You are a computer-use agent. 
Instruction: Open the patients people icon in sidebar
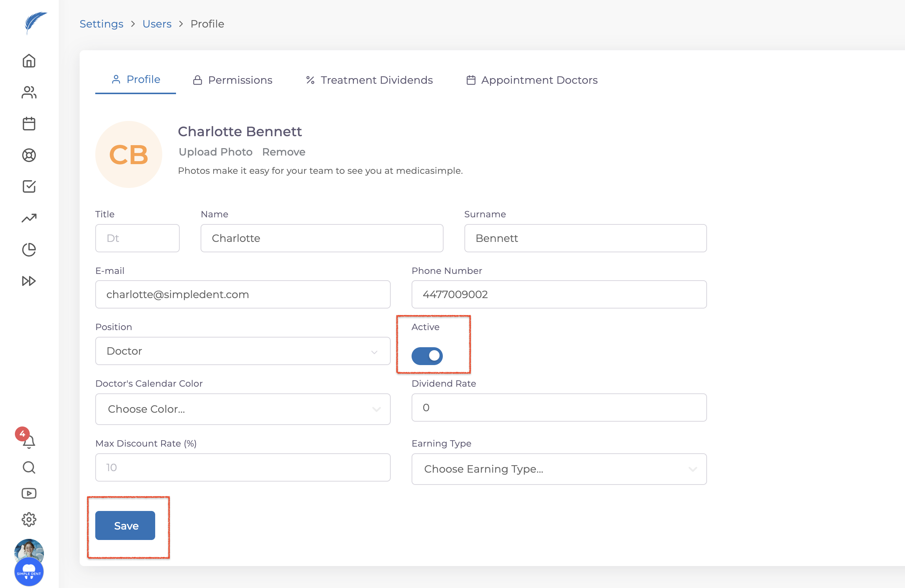[x=29, y=92]
